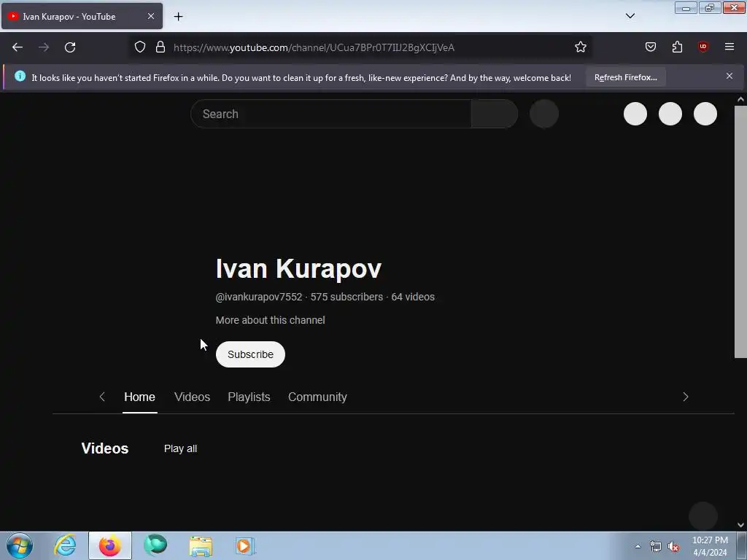
Task: Click the network tray icon
Action: point(656,547)
